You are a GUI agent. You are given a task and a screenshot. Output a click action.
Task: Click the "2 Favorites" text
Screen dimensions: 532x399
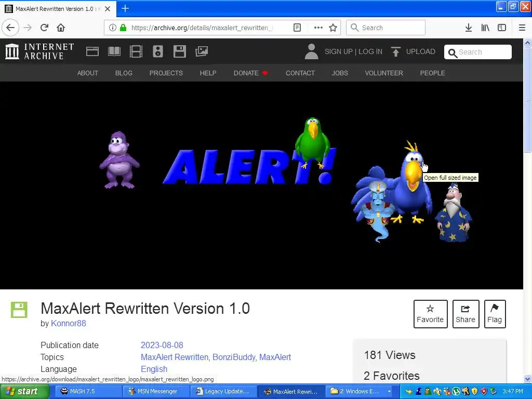tap(392, 376)
